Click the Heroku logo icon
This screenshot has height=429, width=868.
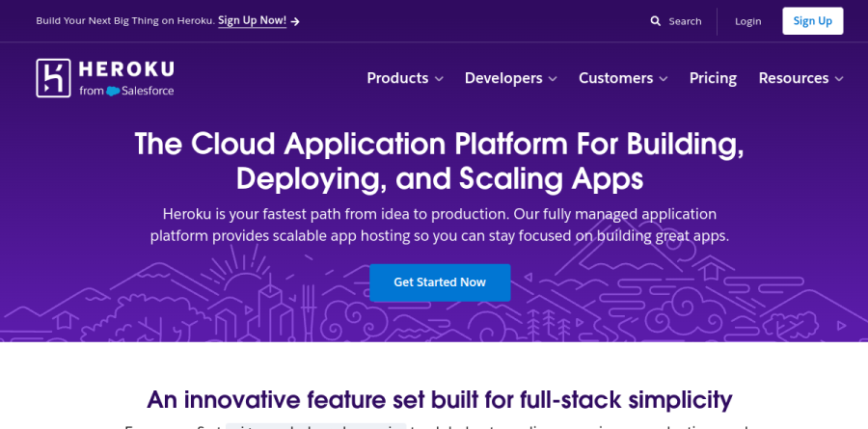[53, 78]
